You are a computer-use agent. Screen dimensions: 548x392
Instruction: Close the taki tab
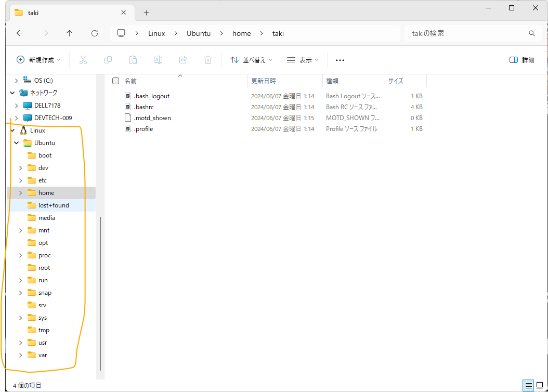pyautogui.click(x=123, y=12)
